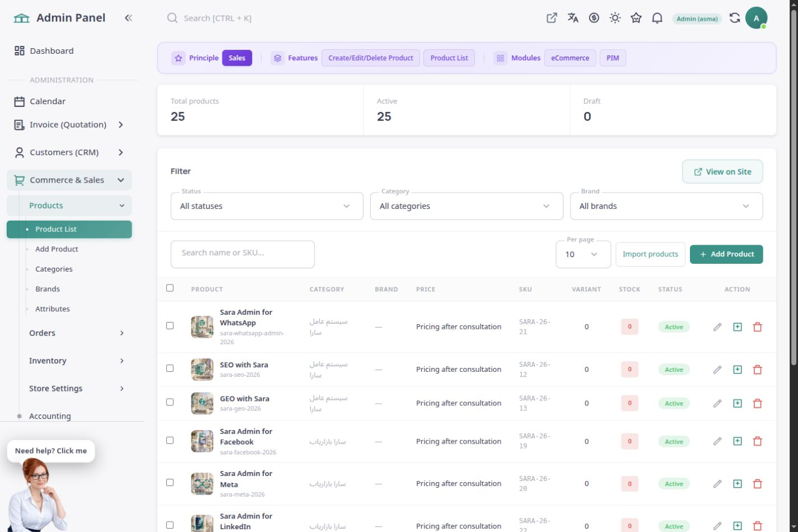This screenshot has height=532, width=798.
Task: Check Sara Admin for Meta row checkbox
Action: (x=170, y=482)
